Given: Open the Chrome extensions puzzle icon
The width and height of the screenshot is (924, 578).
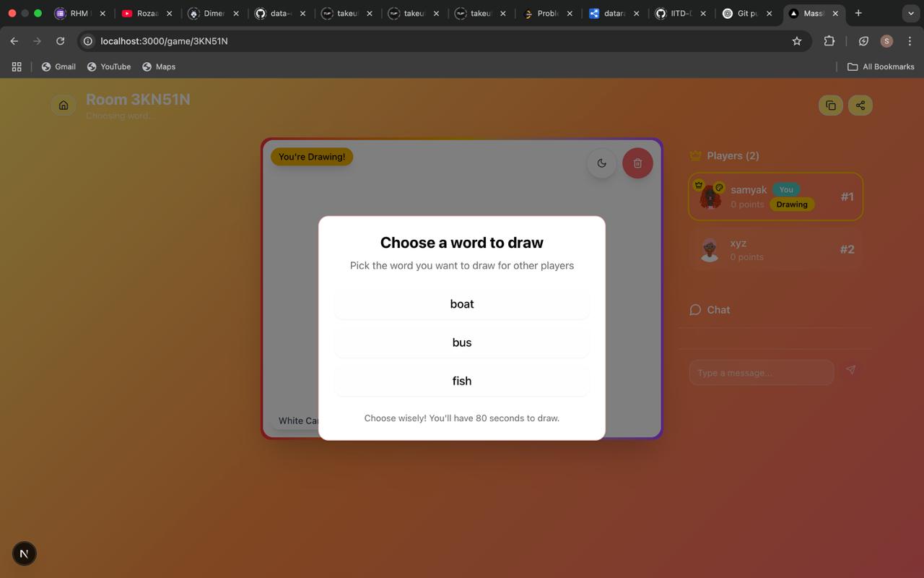Looking at the screenshot, I should pos(829,41).
